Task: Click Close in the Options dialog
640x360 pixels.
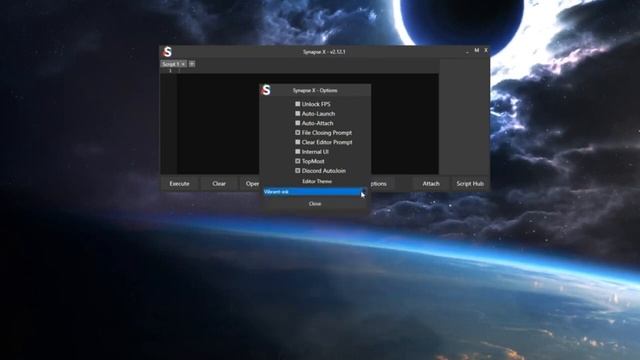Action: tap(315, 204)
